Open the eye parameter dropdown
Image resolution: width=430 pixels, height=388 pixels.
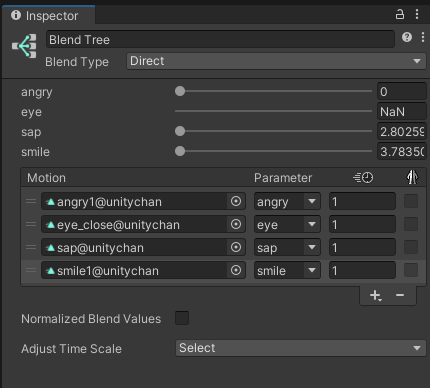point(287,224)
